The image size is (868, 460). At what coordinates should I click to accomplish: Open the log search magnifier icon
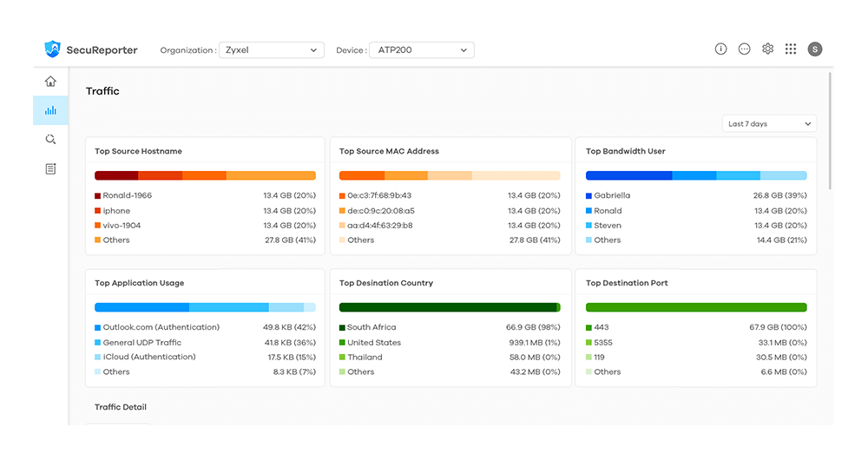[x=50, y=140]
